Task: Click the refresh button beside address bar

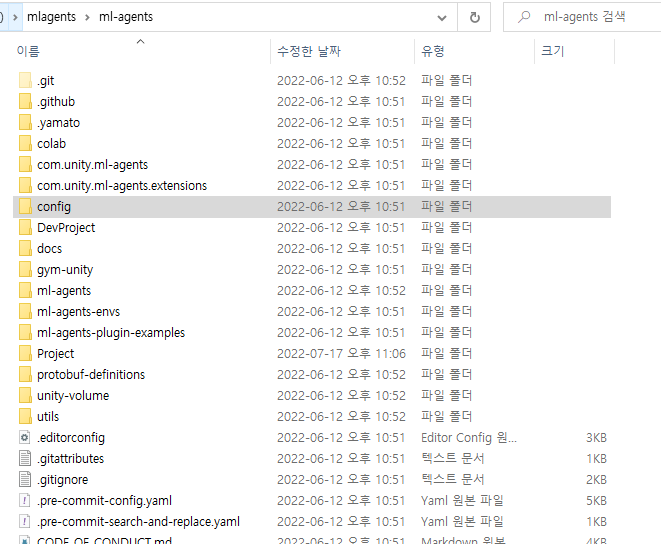Action: click(474, 17)
